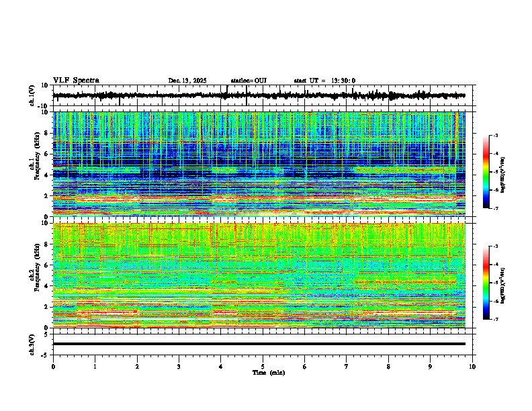Click the "VLF Spectra" title text

tap(76, 81)
